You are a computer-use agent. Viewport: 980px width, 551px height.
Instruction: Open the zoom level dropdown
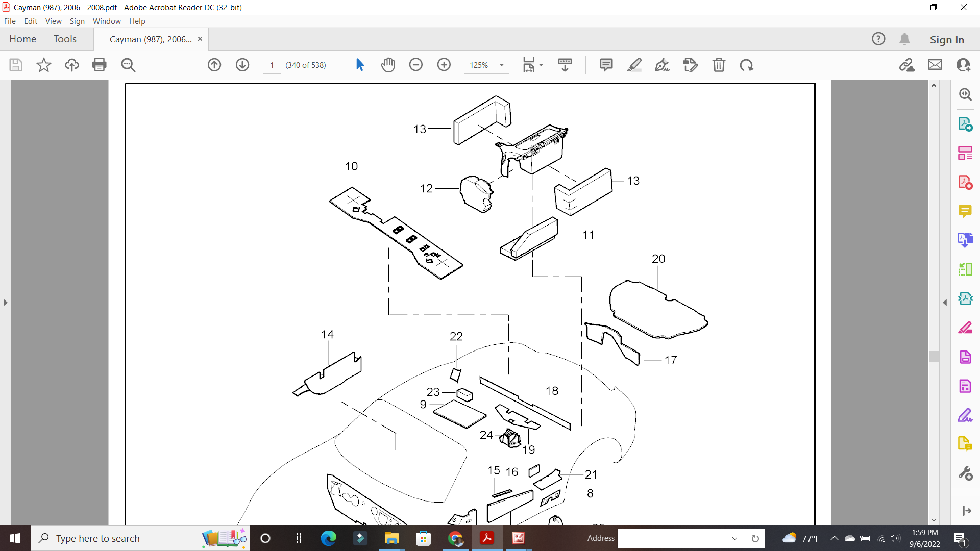coord(502,65)
